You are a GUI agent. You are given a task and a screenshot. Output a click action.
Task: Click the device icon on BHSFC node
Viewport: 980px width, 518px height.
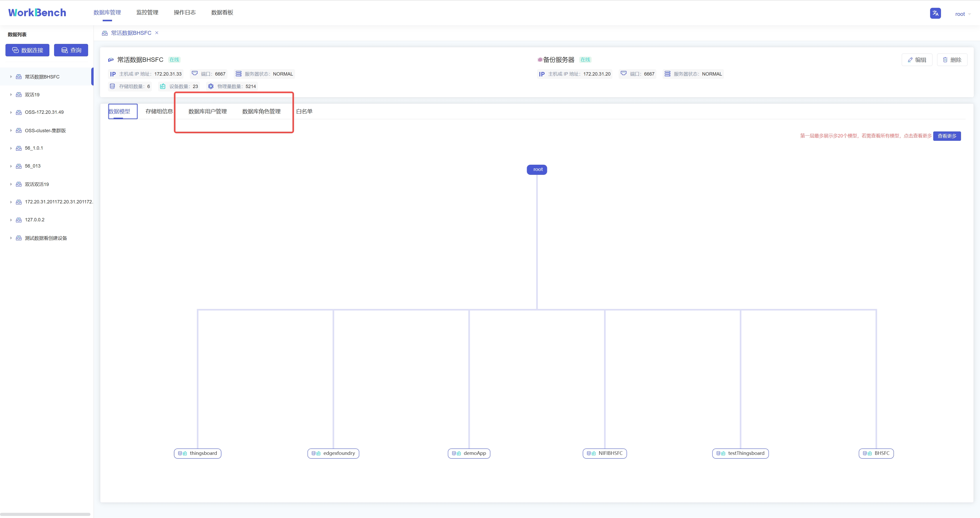click(870, 453)
